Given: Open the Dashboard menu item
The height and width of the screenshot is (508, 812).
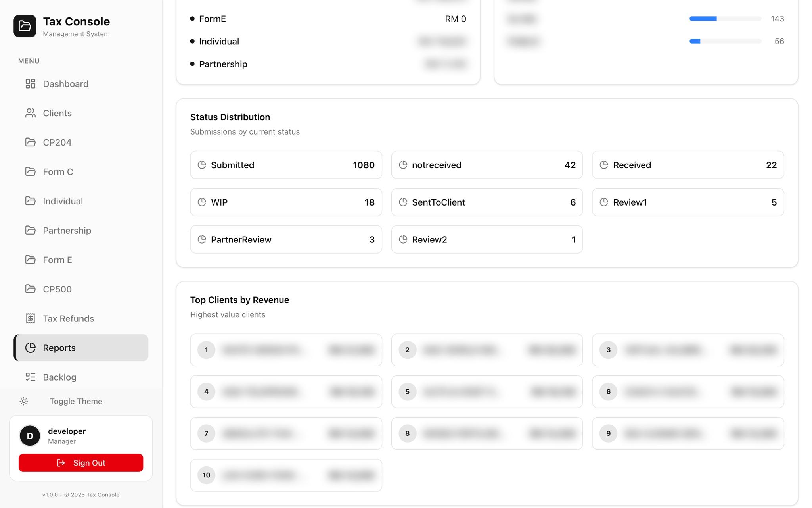Looking at the screenshot, I should click(x=81, y=84).
